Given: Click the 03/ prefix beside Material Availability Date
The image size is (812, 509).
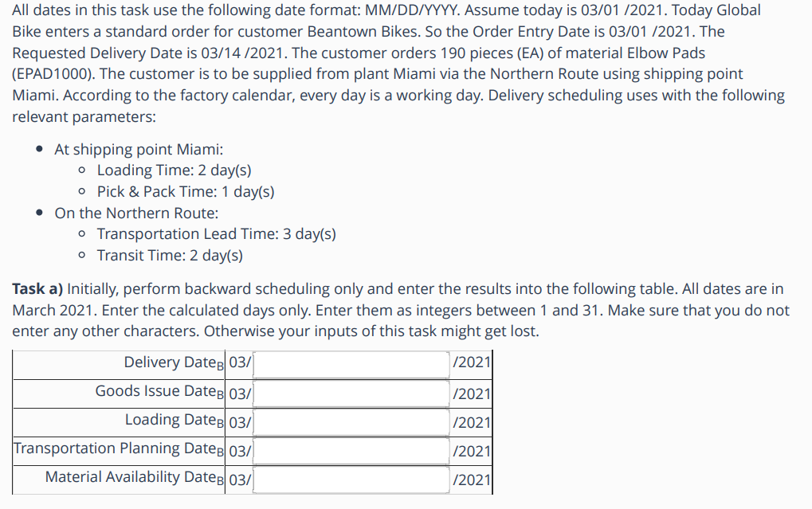Looking at the screenshot, I should 239,479.
